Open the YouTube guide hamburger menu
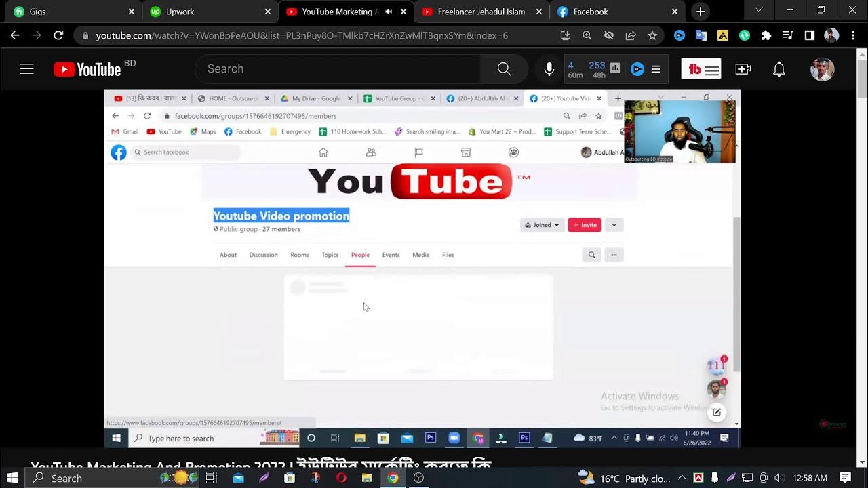868x488 pixels. pos(27,68)
